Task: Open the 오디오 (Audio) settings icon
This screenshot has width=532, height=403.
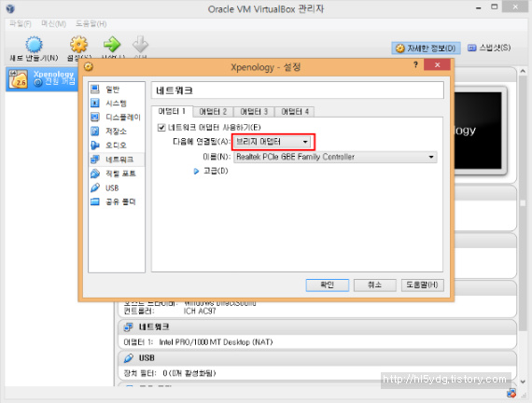Action: coord(95,146)
